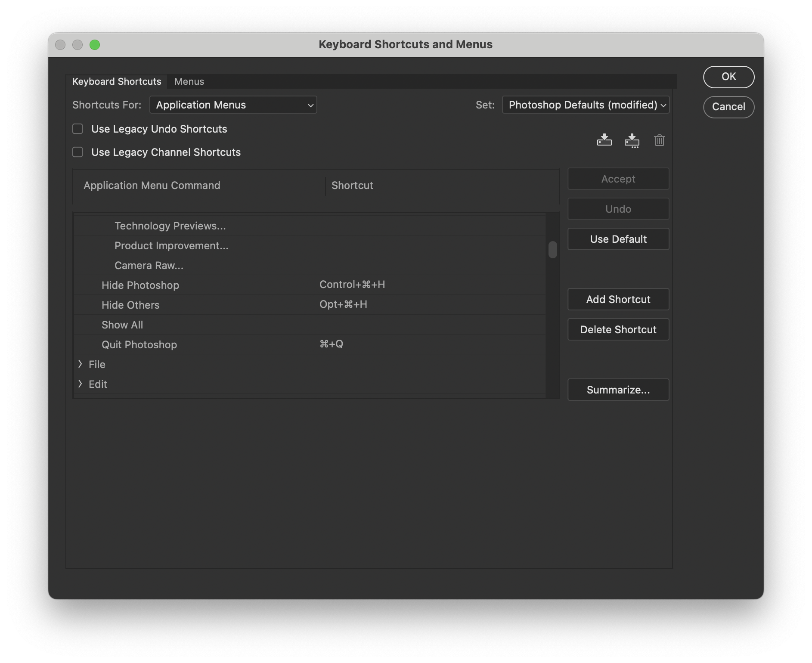The height and width of the screenshot is (663, 812).
Task: Click the Summarize... button
Action: [618, 390]
